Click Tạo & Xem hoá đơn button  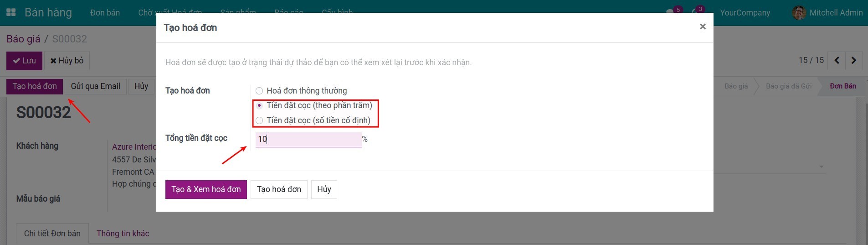pos(206,189)
